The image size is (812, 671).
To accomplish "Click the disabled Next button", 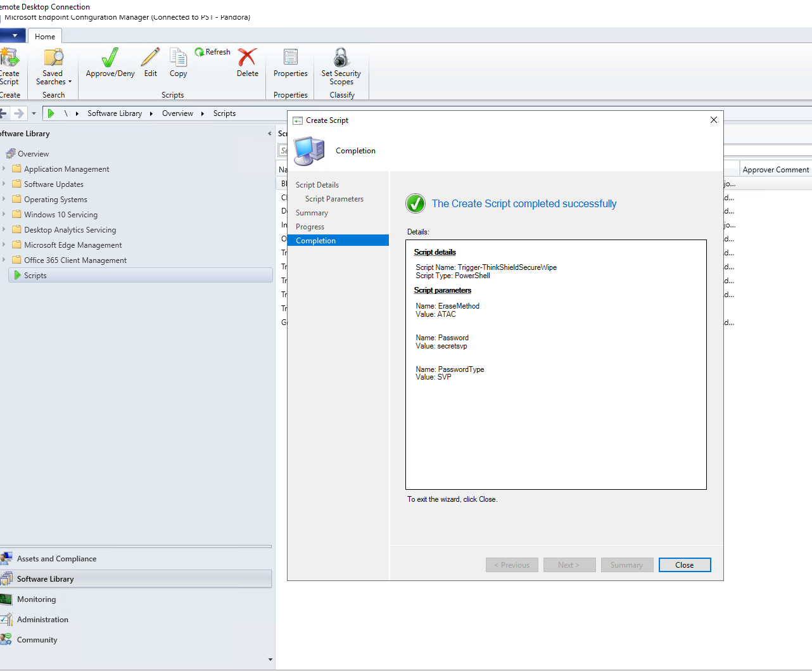I will 569,565.
